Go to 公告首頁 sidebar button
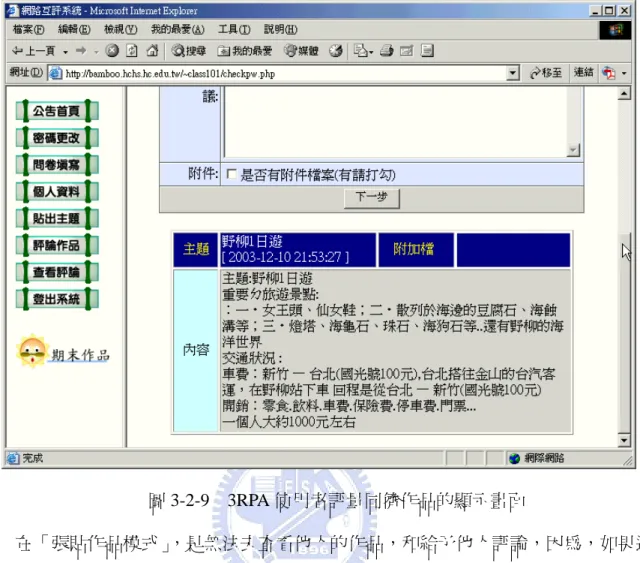 click(57, 111)
